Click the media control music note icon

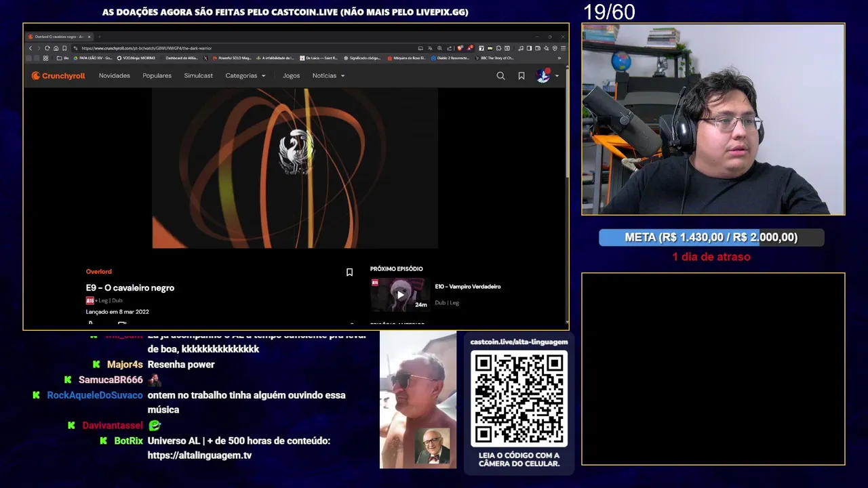coord(521,48)
